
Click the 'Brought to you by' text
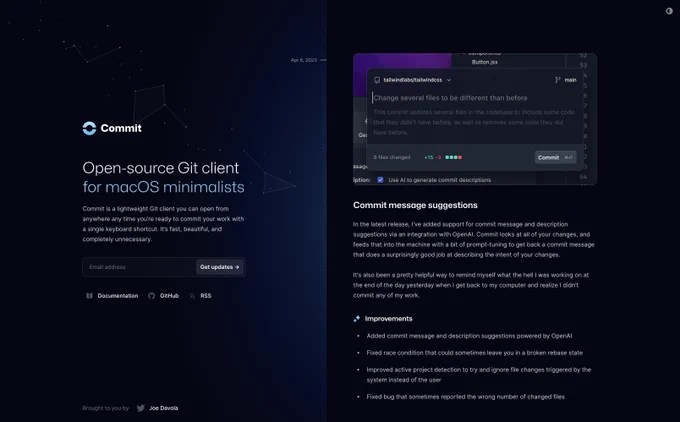(106, 408)
